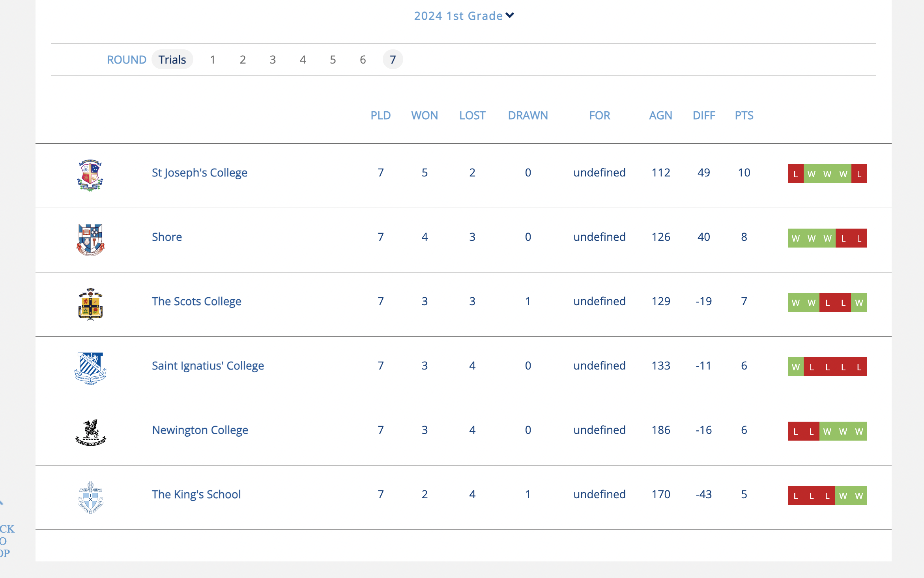Click Newington's against value 186
This screenshot has height=578, width=924.
(x=661, y=430)
